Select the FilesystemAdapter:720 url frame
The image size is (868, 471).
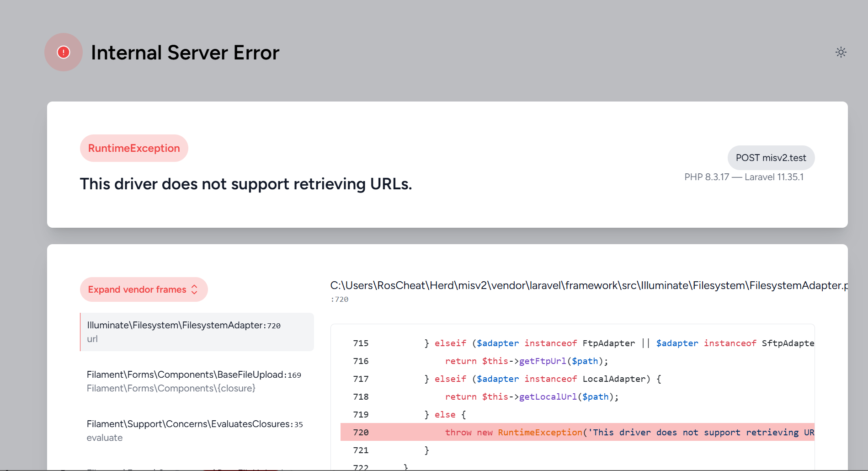pyautogui.click(x=197, y=332)
